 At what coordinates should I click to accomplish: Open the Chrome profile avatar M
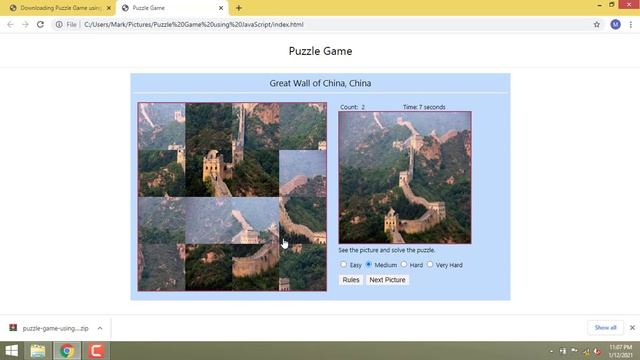(615, 24)
